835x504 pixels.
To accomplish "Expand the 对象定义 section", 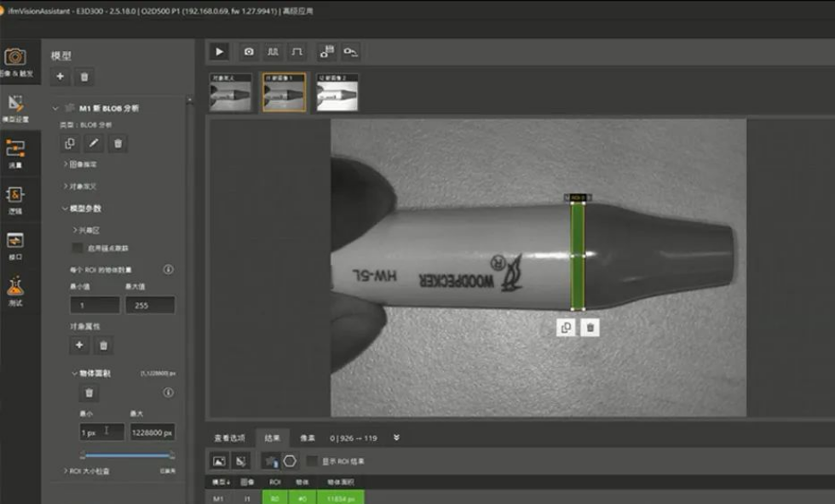I will (66, 186).
